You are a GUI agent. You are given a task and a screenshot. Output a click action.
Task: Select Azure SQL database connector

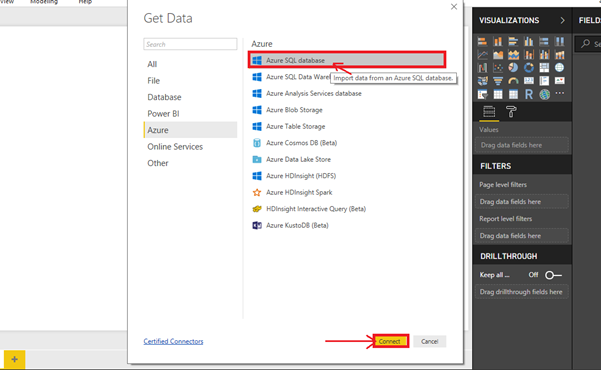click(347, 60)
